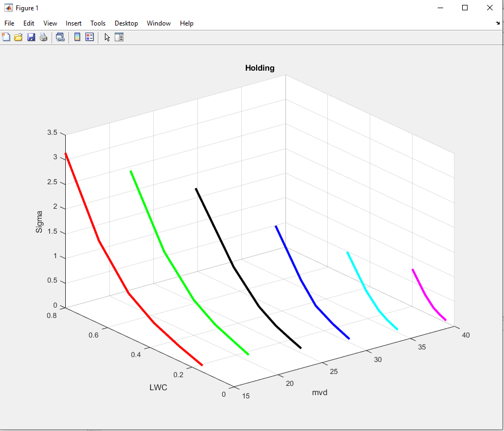Open a file using the folder icon
The height and width of the screenshot is (431, 504).
click(x=18, y=37)
